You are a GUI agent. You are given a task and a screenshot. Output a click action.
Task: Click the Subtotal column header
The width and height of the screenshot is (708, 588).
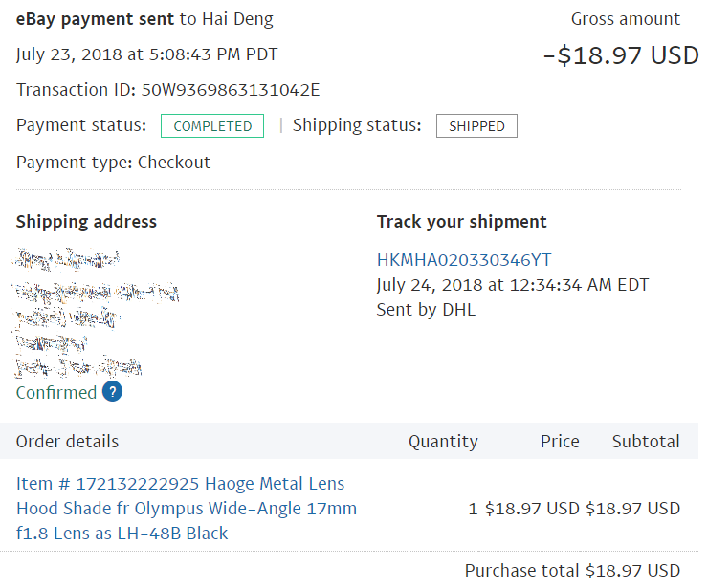(x=646, y=442)
